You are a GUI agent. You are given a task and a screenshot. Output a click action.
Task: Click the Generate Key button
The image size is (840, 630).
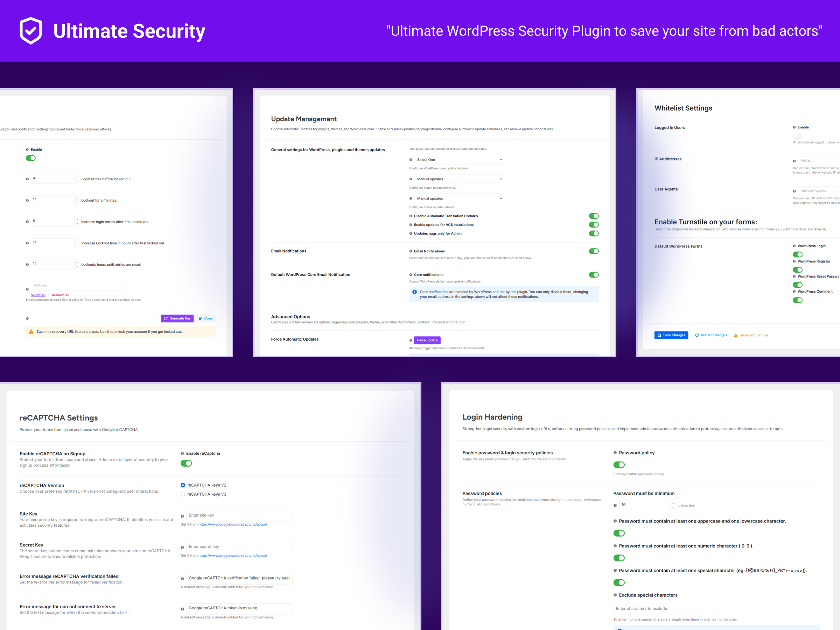tap(177, 318)
